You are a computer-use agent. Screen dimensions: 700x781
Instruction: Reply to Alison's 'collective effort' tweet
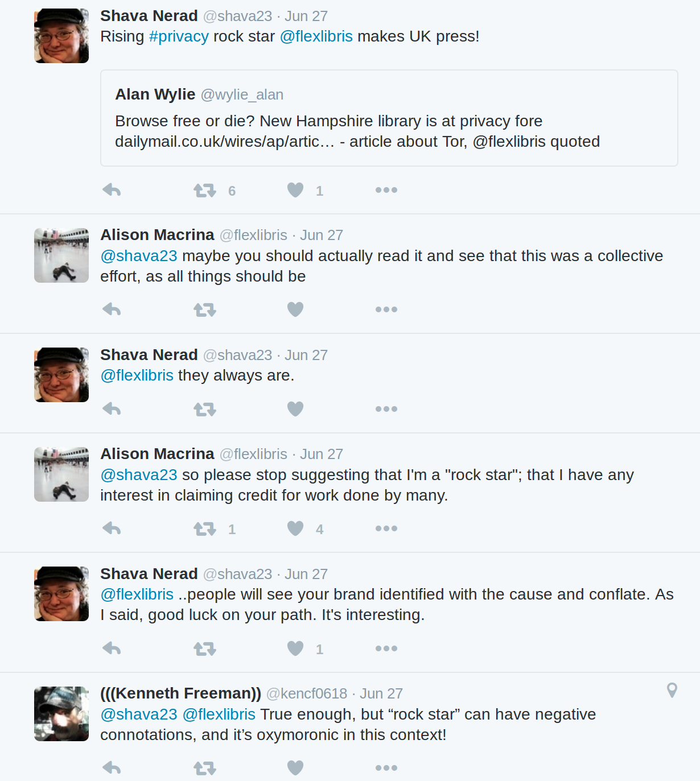[x=112, y=309]
